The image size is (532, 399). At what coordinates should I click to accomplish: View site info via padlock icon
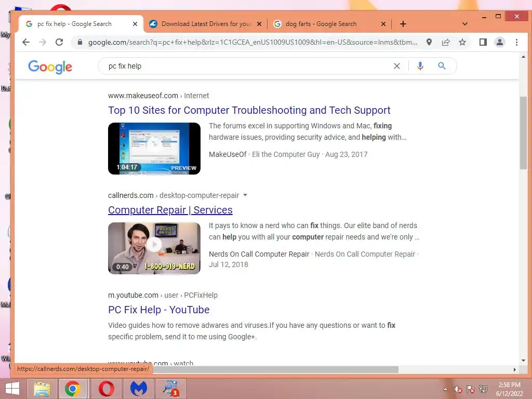click(x=79, y=42)
